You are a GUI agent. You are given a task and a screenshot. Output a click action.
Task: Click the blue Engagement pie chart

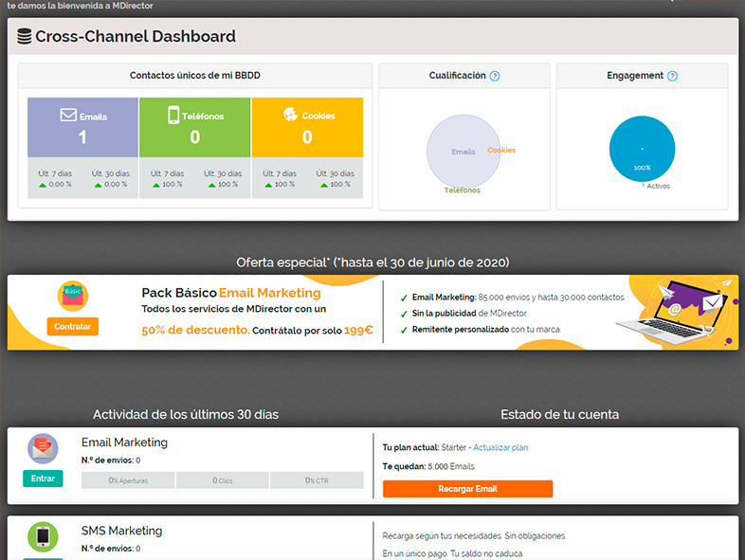click(642, 149)
